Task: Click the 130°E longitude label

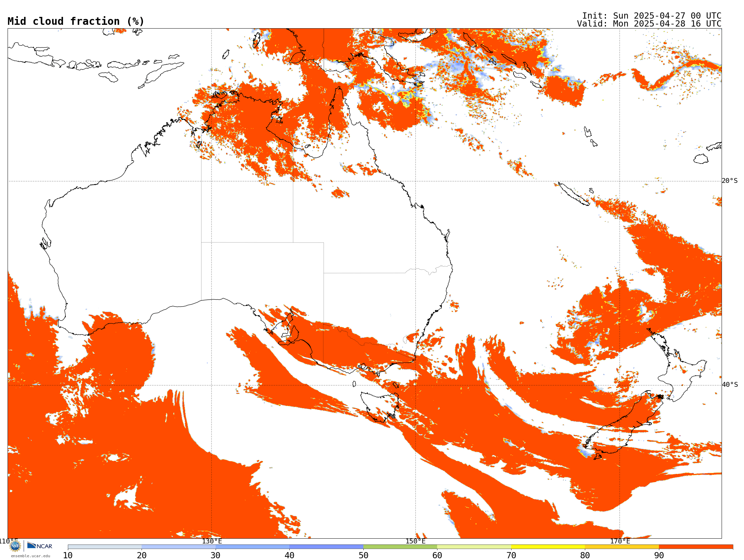Action: tap(212, 541)
